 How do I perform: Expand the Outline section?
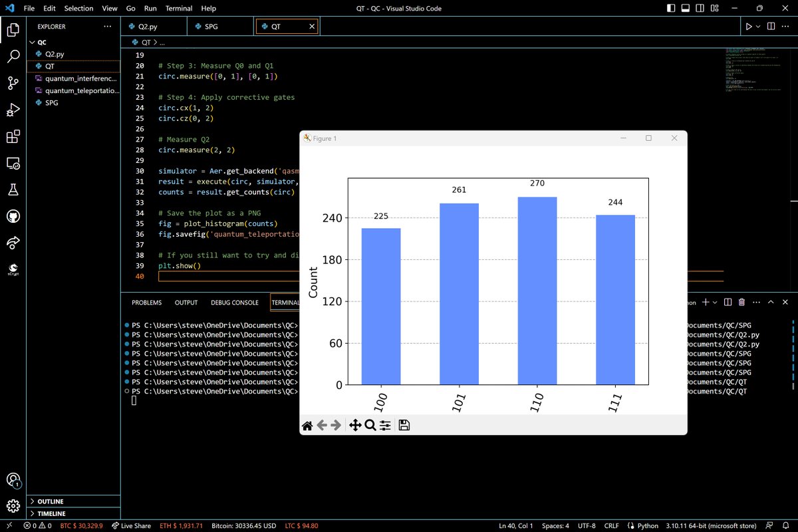pyautogui.click(x=51, y=501)
